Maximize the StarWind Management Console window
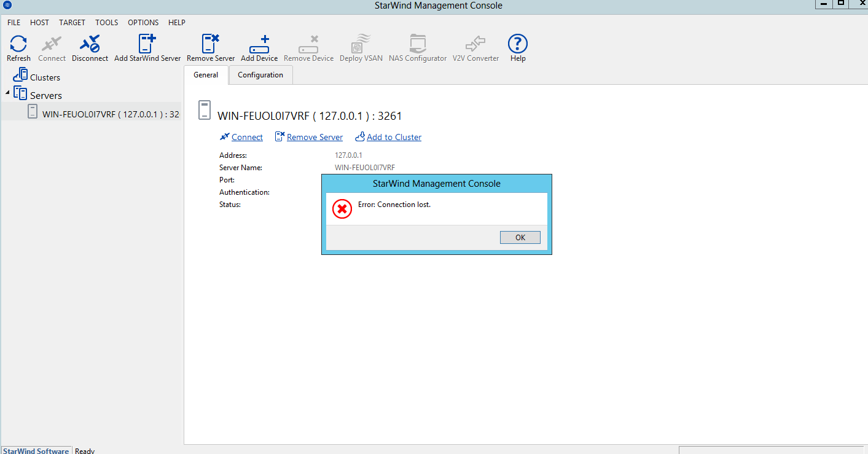Viewport: 868px width, 454px height. point(841,4)
